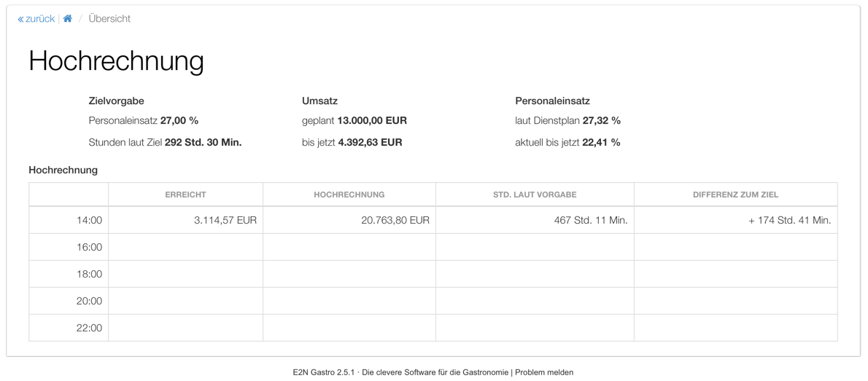Select the 14:00 row label
868x381 pixels.
89,220
